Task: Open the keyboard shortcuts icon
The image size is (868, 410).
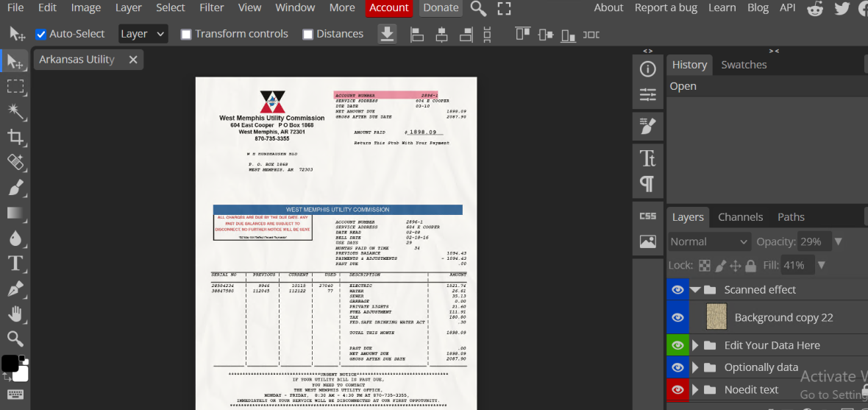Action: tap(15, 395)
